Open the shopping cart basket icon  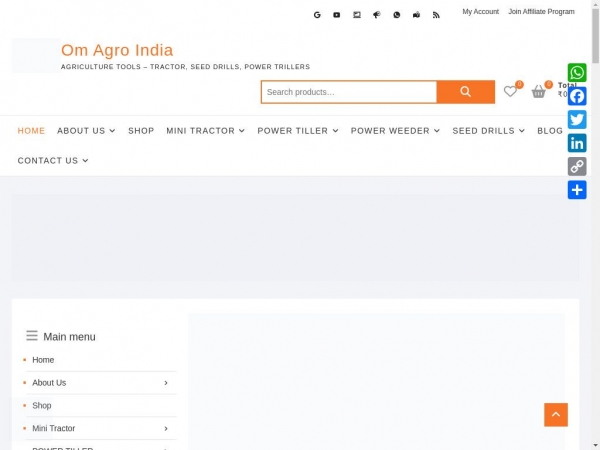point(538,91)
